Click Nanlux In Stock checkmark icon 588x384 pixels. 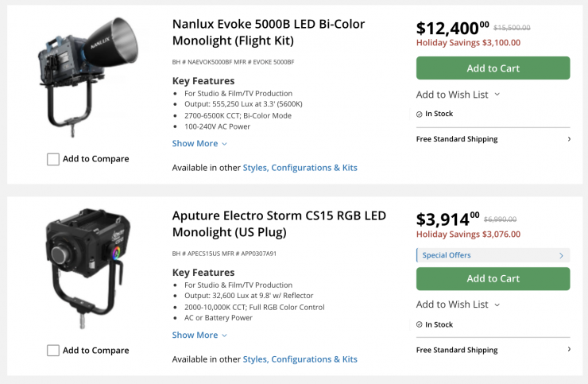tap(420, 114)
